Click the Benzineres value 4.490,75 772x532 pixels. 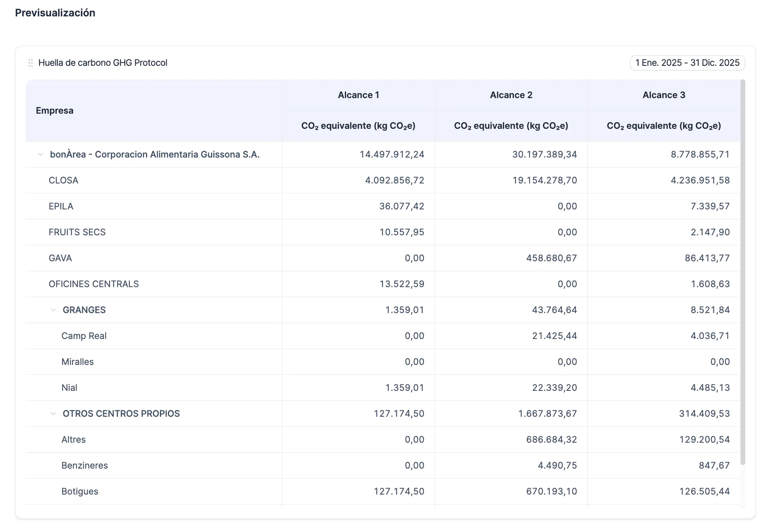558,466
